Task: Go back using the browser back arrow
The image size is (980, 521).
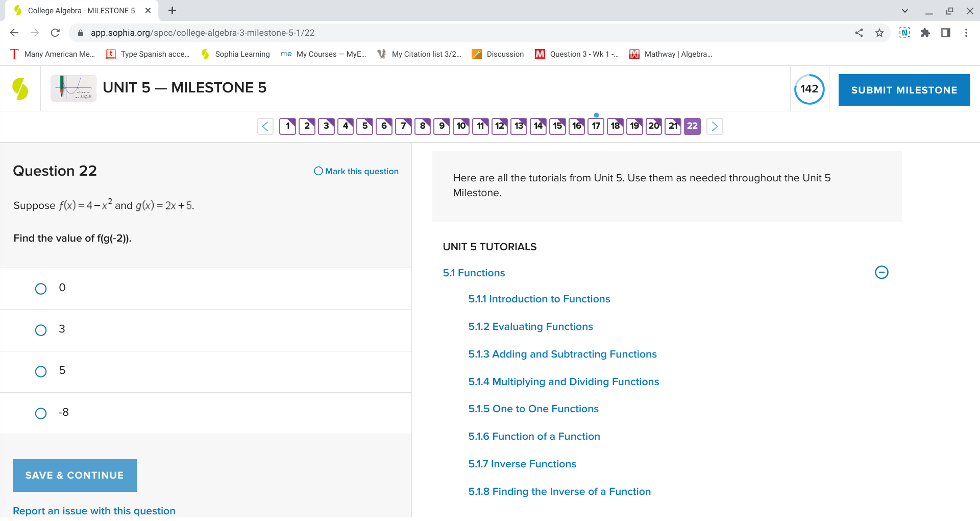Action: point(14,33)
